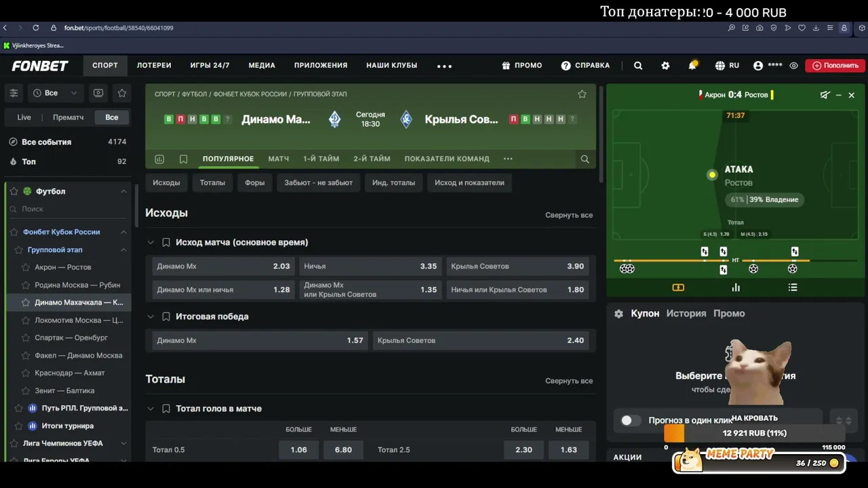Image resolution: width=868 pixels, height=488 pixels.
Task: Favorite the Спартак — Оренбург match star
Action: pos(26,338)
